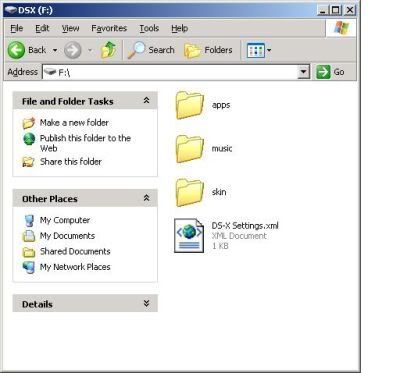The width and height of the screenshot is (400, 373).
Task: Open the File menu
Action: (x=17, y=28)
